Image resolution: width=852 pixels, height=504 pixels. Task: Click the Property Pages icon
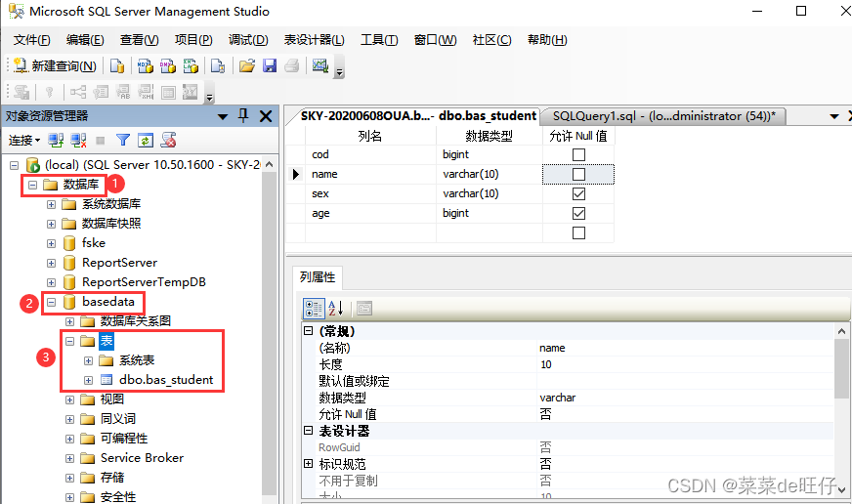pos(364,309)
